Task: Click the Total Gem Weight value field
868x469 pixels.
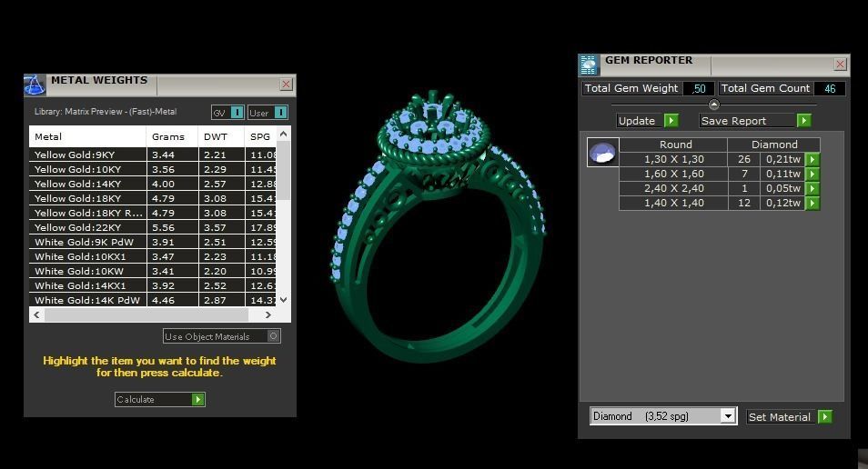Action: [x=699, y=88]
